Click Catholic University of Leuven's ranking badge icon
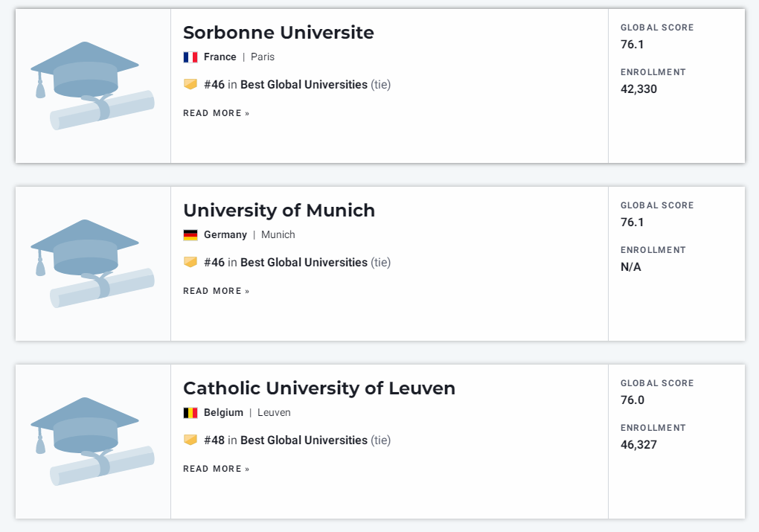 (x=190, y=440)
